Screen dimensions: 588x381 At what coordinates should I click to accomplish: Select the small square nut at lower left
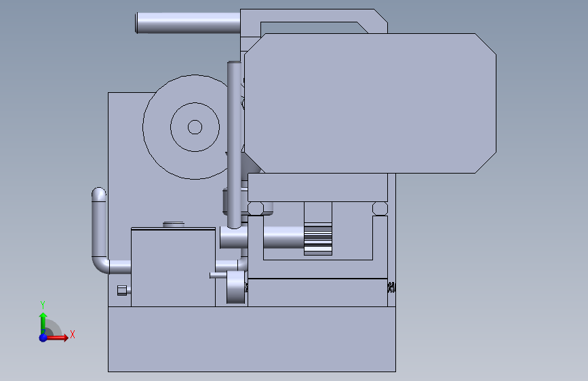[x=122, y=290]
